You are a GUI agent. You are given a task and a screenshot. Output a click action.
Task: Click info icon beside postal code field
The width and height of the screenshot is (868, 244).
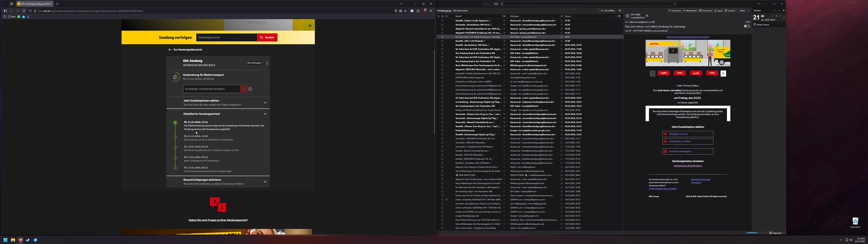click(x=250, y=89)
